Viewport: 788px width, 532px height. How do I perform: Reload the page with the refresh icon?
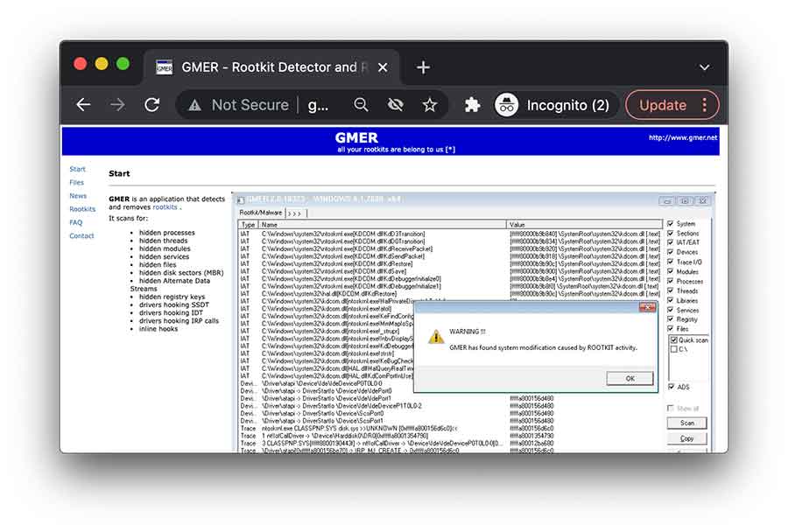pos(151,105)
